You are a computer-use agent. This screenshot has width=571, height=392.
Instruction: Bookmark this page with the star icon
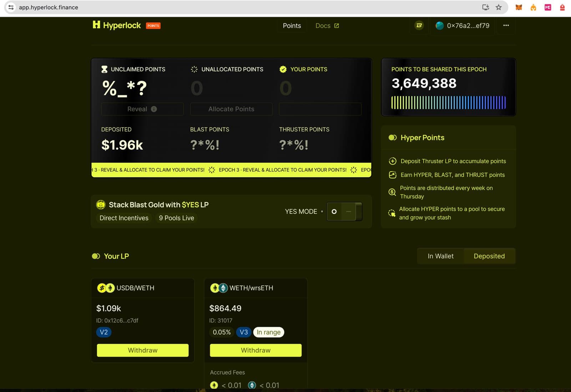point(499,7)
